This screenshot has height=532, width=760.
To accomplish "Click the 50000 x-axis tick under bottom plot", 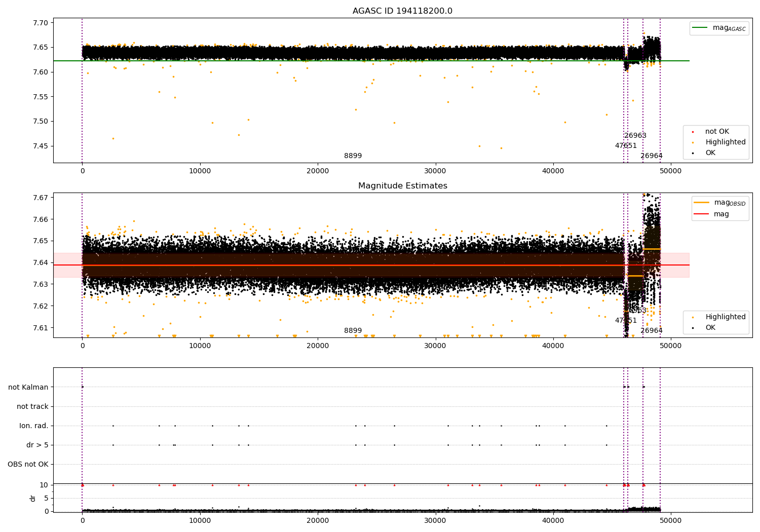I will 671,521.
